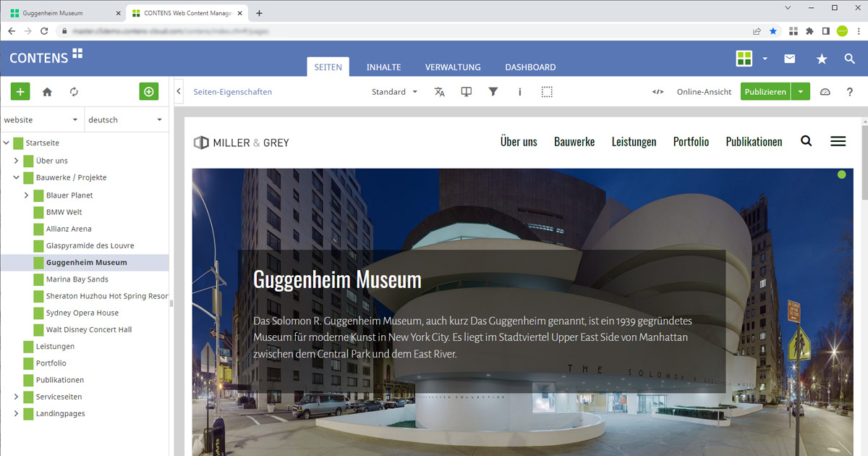Click the preview monitor icon in toolbar
The height and width of the screenshot is (456, 868).
point(466,92)
